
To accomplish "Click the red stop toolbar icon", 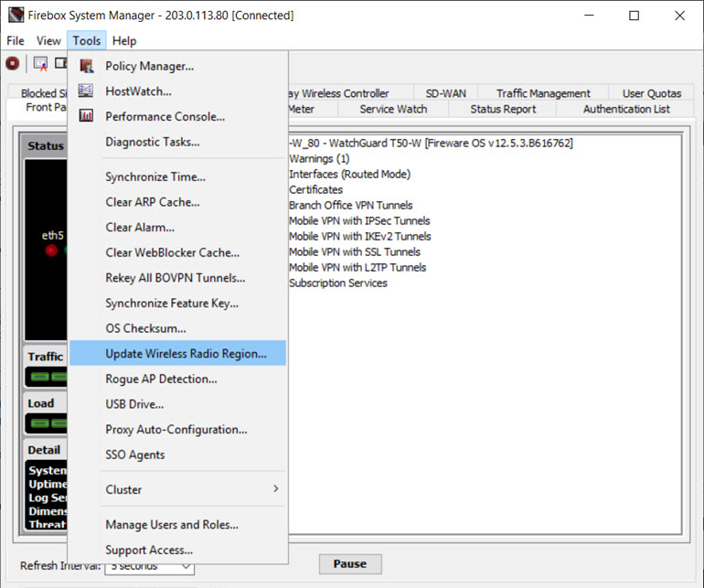I will pyautogui.click(x=13, y=64).
